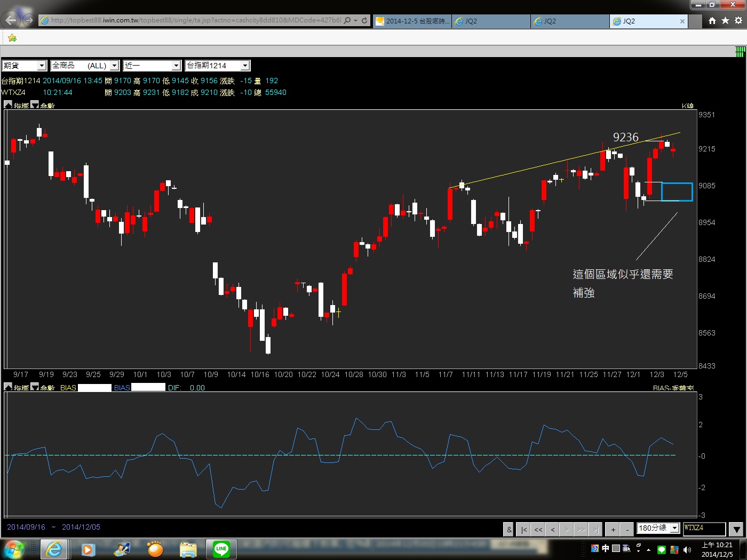Click the BIAS-乖離率 panel label
Screen dimensions: 747x560
click(x=673, y=388)
